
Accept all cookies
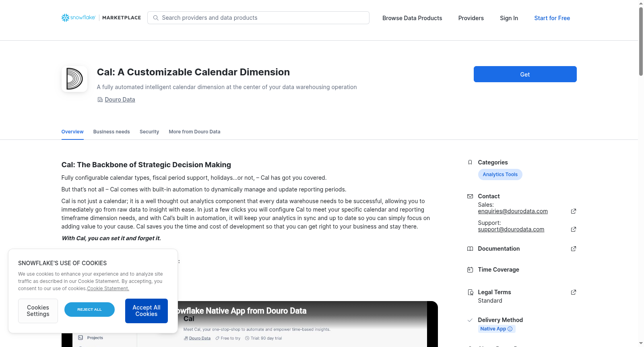147,311
